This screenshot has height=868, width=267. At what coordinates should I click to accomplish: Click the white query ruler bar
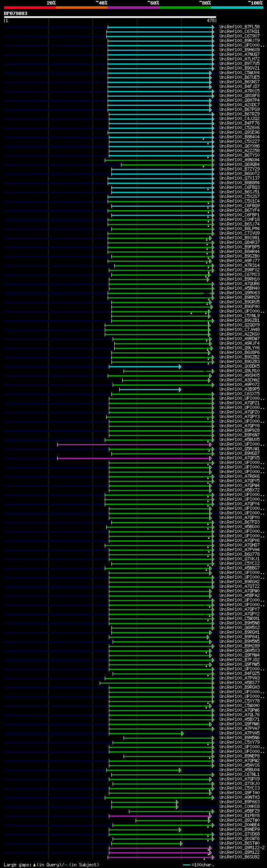pyautogui.click(x=110, y=17)
